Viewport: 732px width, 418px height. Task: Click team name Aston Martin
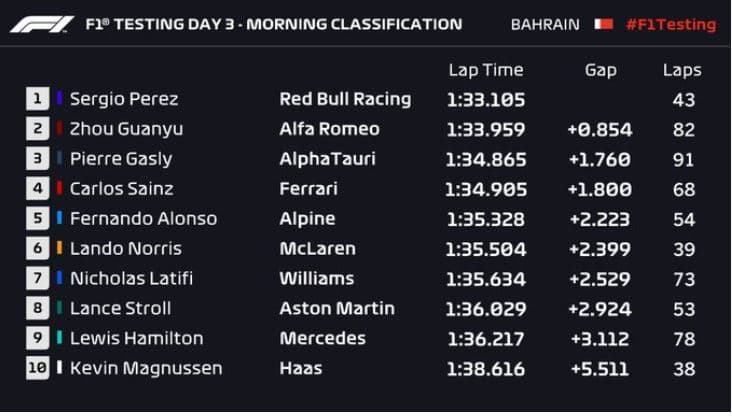[x=337, y=308]
